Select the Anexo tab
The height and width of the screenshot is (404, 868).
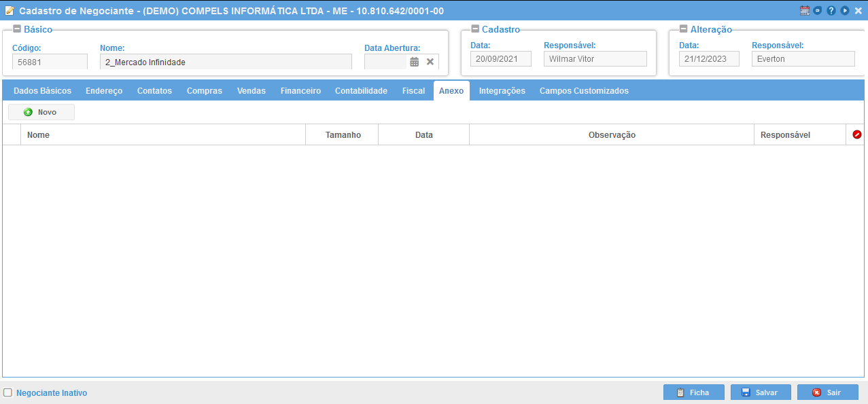(451, 91)
